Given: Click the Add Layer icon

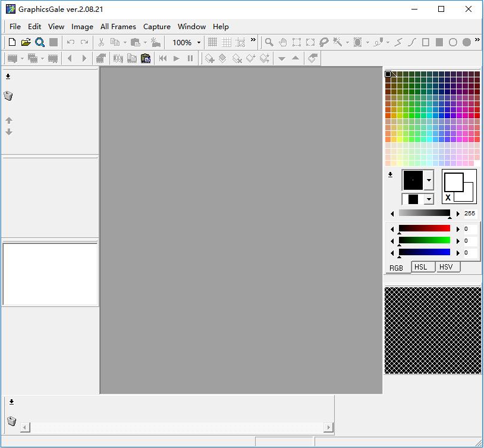Looking at the screenshot, I should click(x=209, y=58).
